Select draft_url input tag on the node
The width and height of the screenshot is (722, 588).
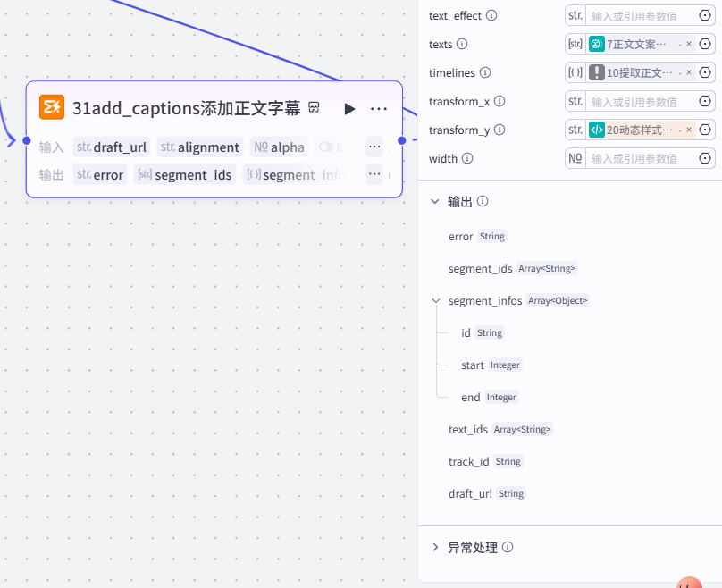(112, 147)
